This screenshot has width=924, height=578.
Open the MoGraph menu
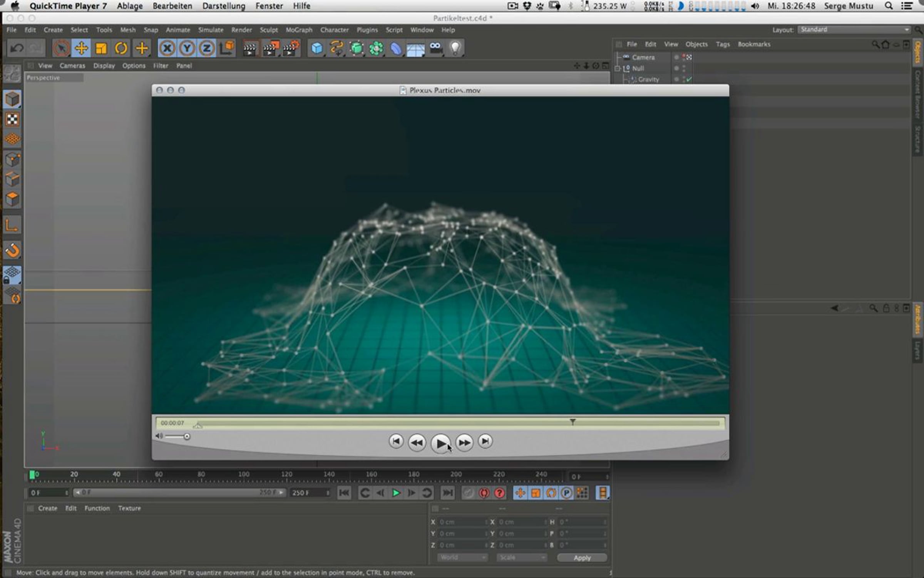[299, 30]
